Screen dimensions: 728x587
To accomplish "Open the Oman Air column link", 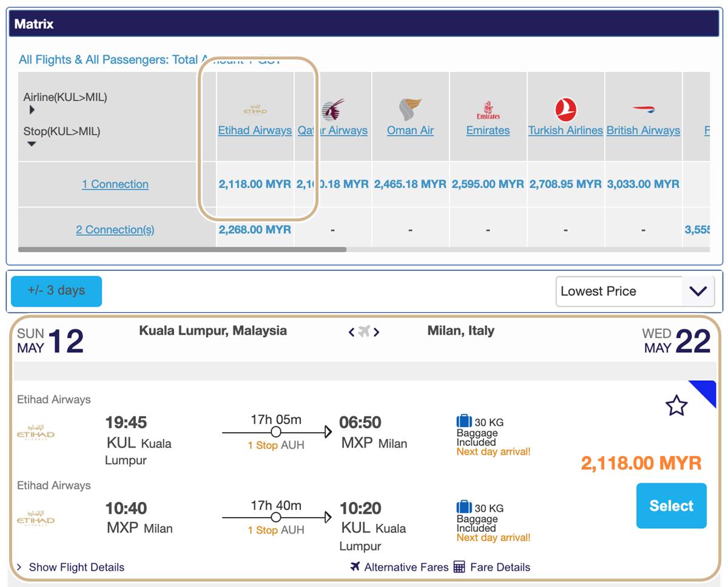I will pos(410,130).
